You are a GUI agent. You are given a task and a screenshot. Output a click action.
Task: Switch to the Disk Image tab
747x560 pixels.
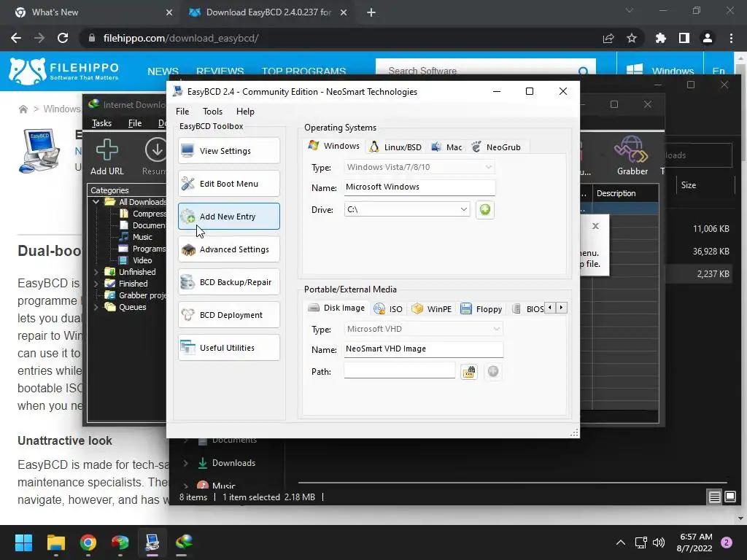[336, 308]
